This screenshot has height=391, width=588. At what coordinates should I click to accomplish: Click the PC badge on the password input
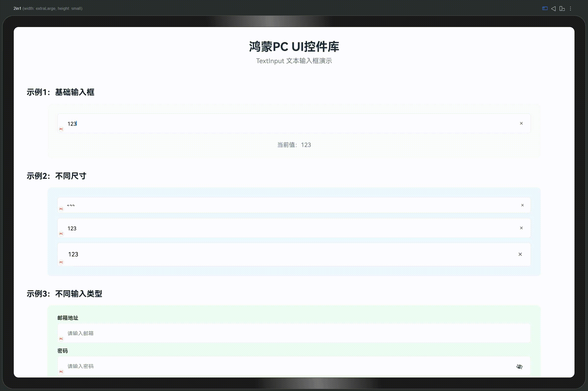[61, 372]
